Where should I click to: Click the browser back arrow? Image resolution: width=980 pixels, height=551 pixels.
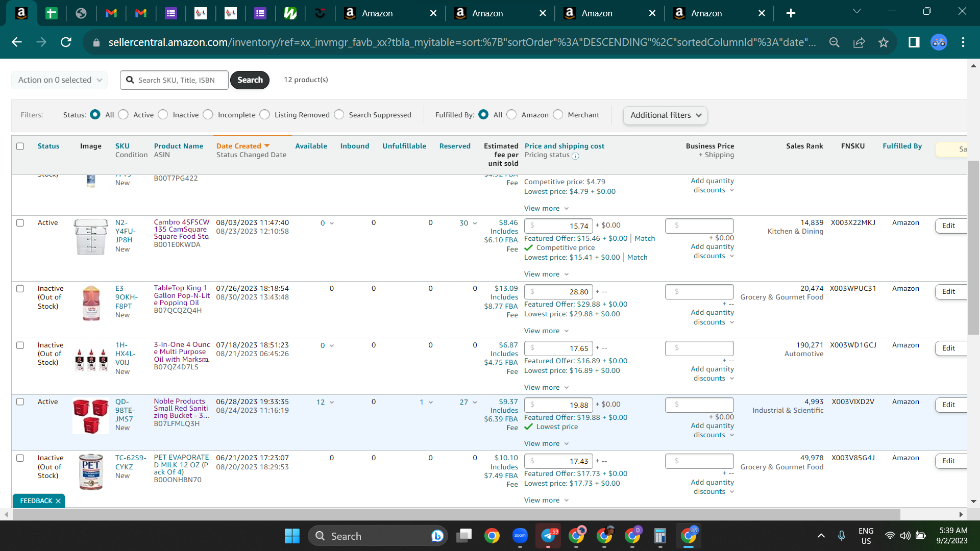17,42
